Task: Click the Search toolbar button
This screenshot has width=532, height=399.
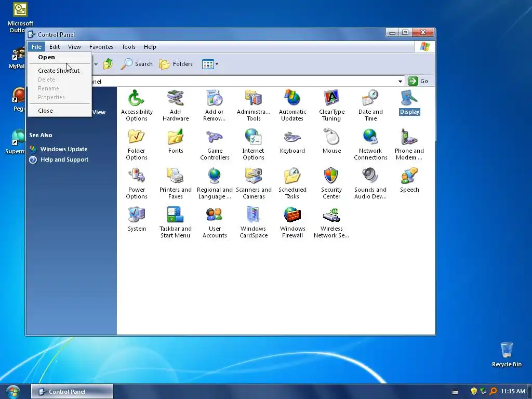Action: pyautogui.click(x=137, y=64)
